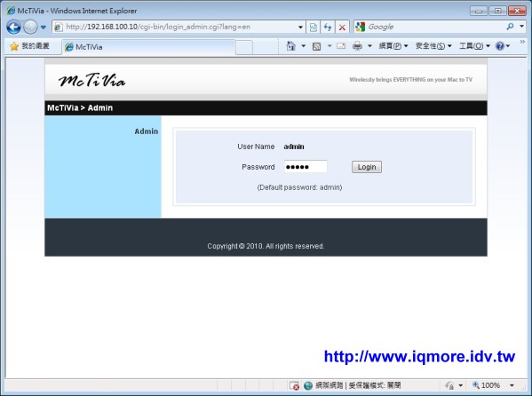Click the Home page icon
The image size is (532, 396).
[x=290, y=46]
